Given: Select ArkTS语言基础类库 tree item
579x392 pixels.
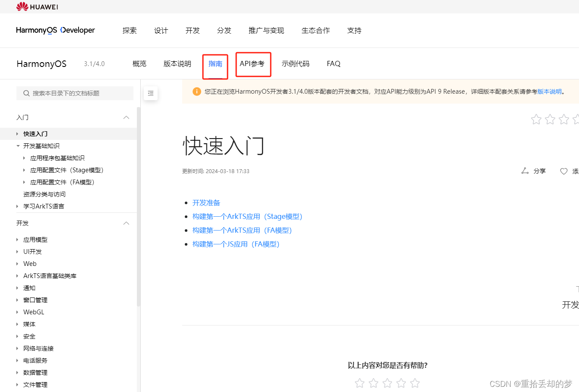Looking at the screenshot, I should (50, 276).
